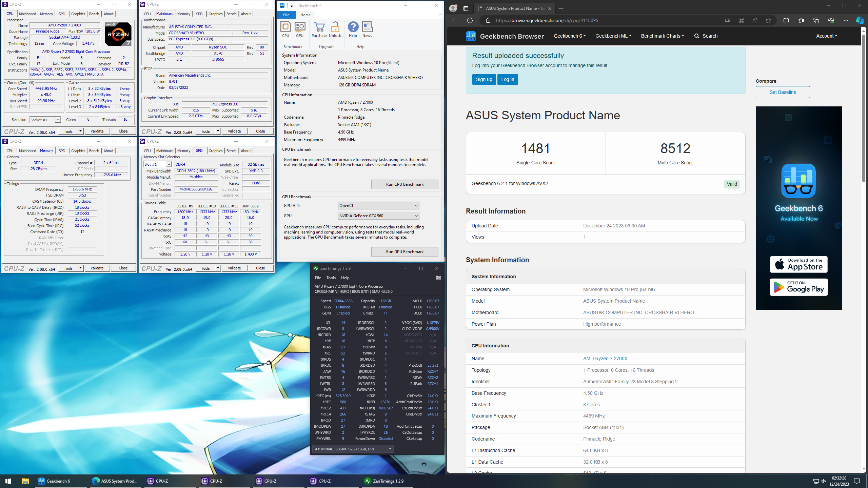This screenshot has width=868, height=488.
Task: Open the CPU benchmark icon in the Geekbench ribbon
Action: tap(285, 29)
